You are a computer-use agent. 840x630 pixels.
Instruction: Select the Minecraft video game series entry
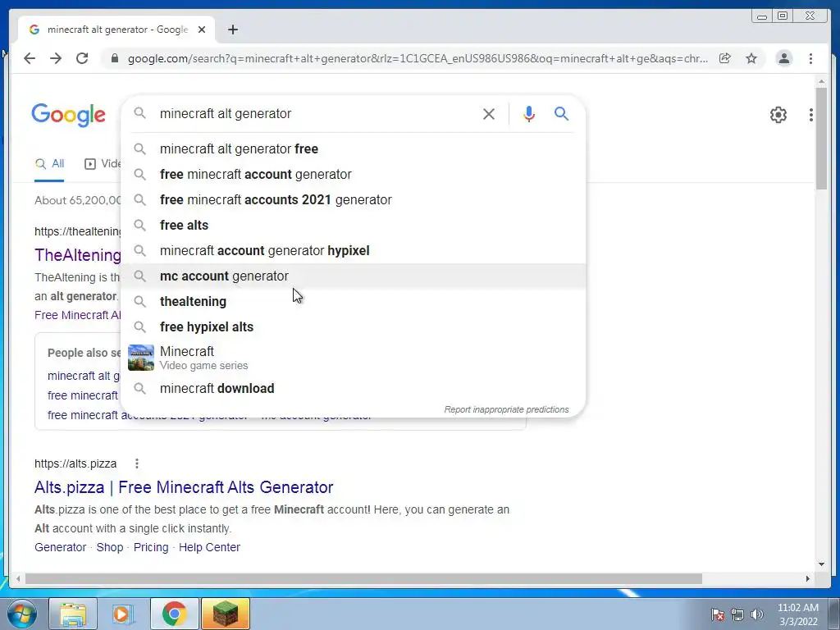[x=354, y=358]
